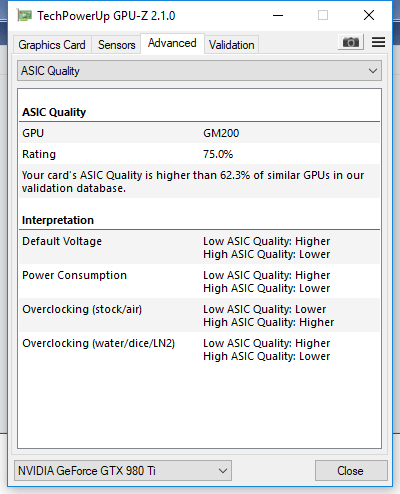Click the Power Consumption interpretation values
Image resolution: width=400 pixels, height=494 pixels.
point(267,282)
